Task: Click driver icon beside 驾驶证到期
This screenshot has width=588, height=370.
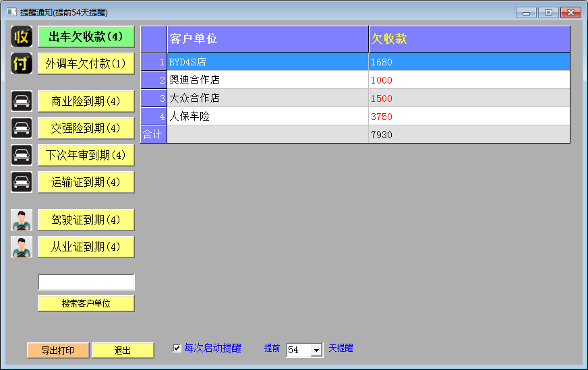Action: tap(22, 220)
